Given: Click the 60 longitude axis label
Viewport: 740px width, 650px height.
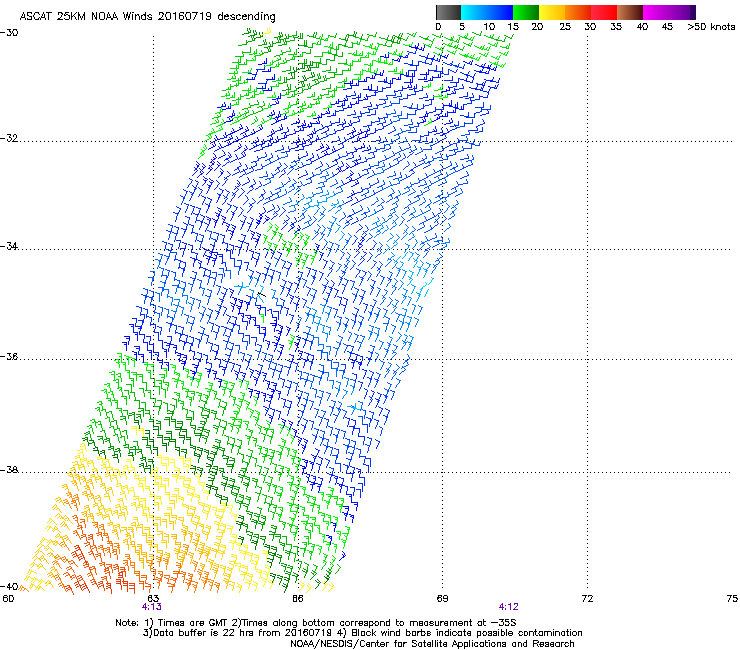Looking at the screenshot, I should [x=8, y=598].
